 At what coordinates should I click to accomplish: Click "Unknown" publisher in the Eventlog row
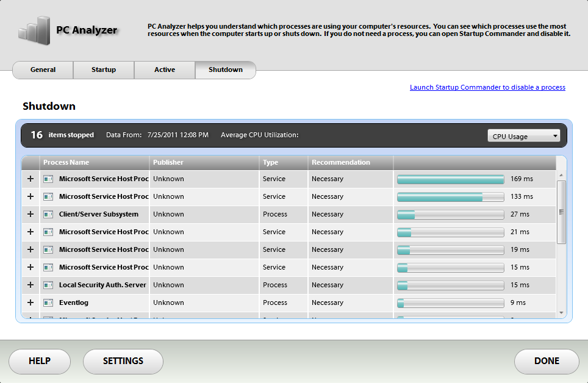pos(168,302)
